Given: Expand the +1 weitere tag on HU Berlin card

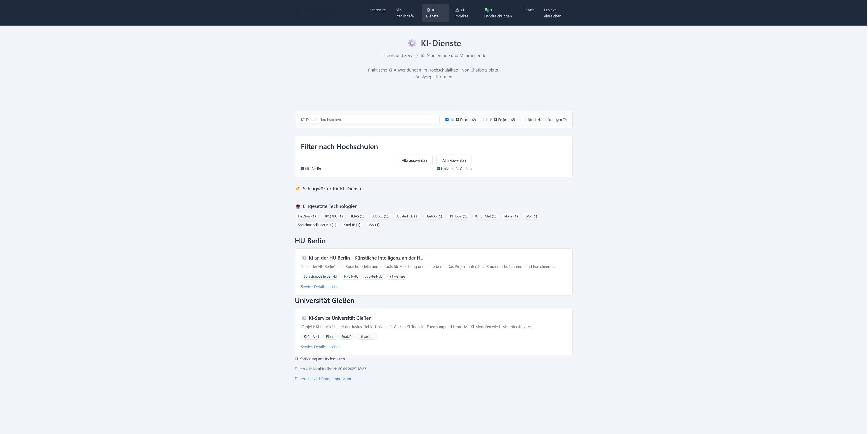Looking at the screenshot, I should point(397,276).
